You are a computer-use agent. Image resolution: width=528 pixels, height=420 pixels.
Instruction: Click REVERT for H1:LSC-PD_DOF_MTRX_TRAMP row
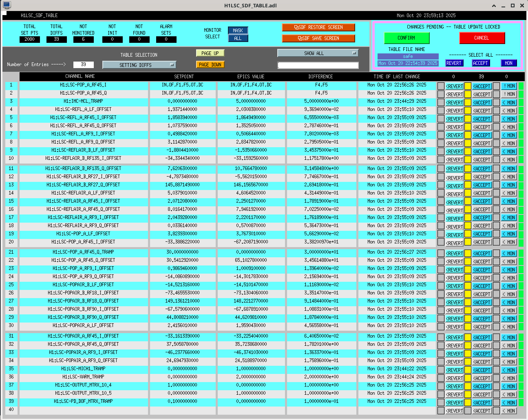[x=454, y=403]
